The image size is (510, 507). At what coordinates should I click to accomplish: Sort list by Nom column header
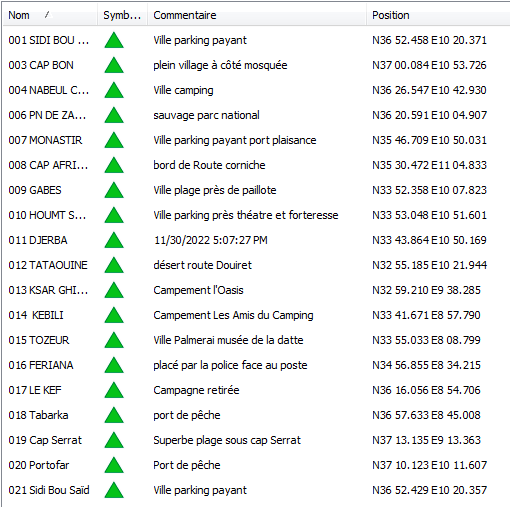click(50, 15)
